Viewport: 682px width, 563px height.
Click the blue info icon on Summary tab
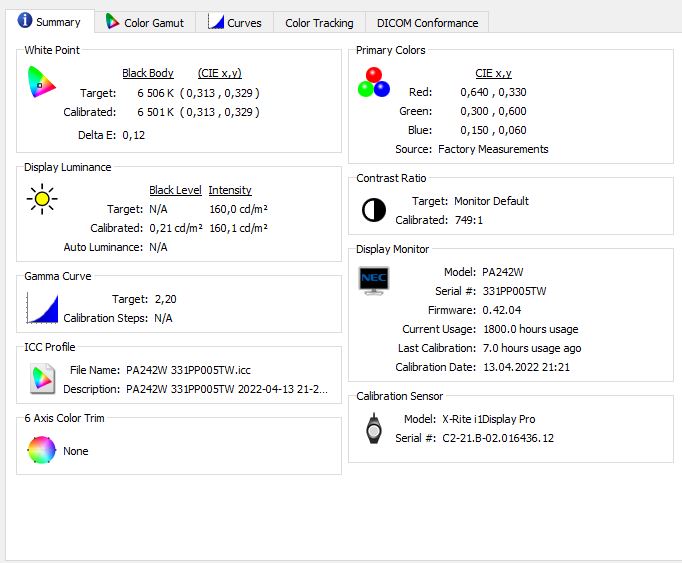click(x=25, y=20)
